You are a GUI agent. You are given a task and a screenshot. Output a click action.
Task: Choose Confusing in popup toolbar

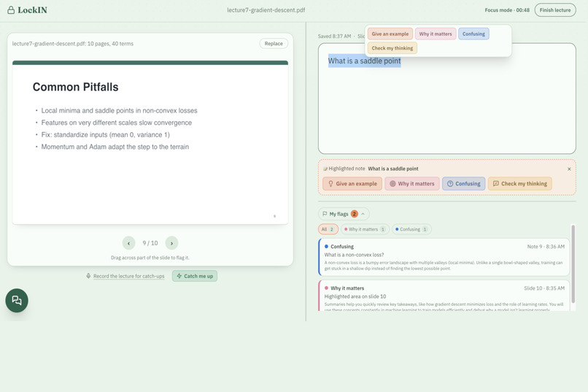473,34
